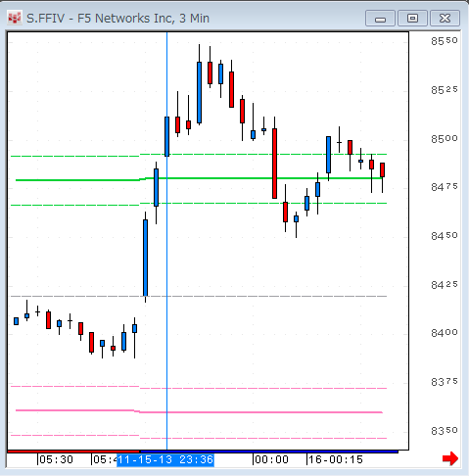The height and width of the screenshot is (476, 469).
Task: Click the chart window app icon
Action: pyautogui.click(x=15, y=19)
